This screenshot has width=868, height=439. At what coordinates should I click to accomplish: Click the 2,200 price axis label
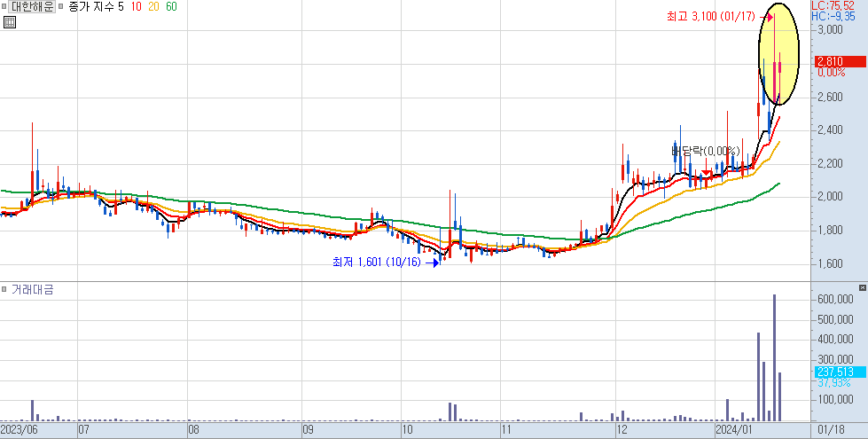tap(831, 164)
